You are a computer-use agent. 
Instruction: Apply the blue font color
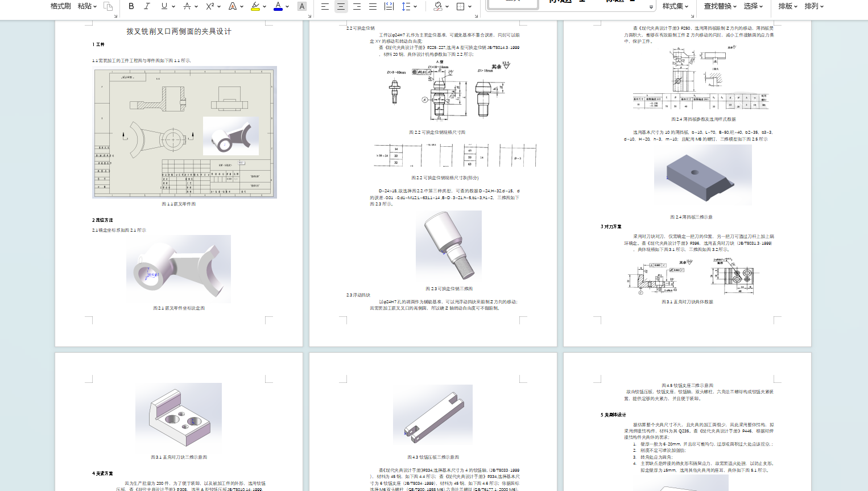tap(278, 6)
